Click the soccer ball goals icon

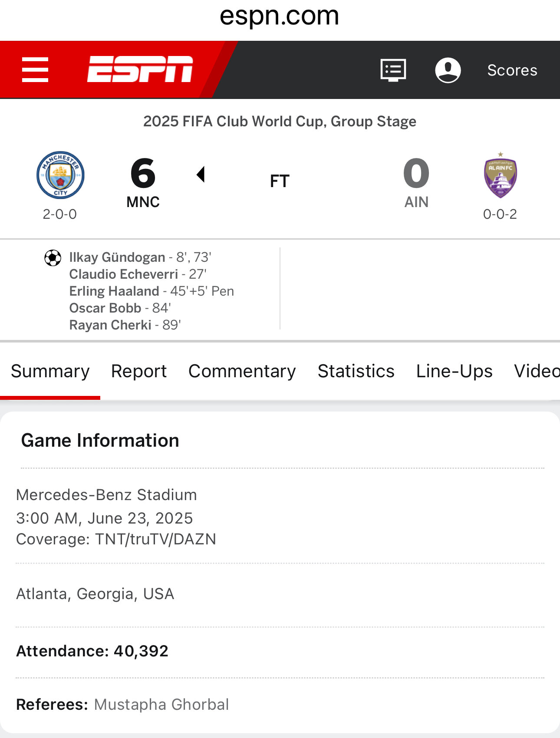click(x=53, y=258)
